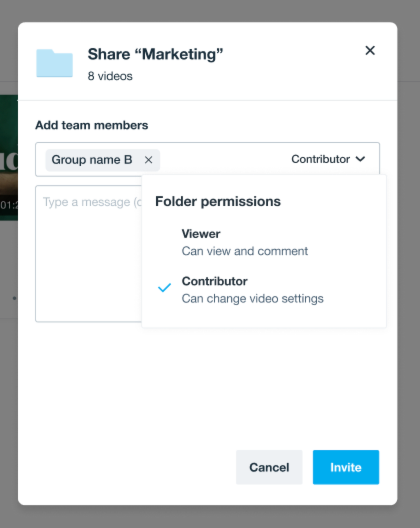Focus the 'Type a message' text area
The width and height of the screenshot is (420, 528).
[88, 253]
